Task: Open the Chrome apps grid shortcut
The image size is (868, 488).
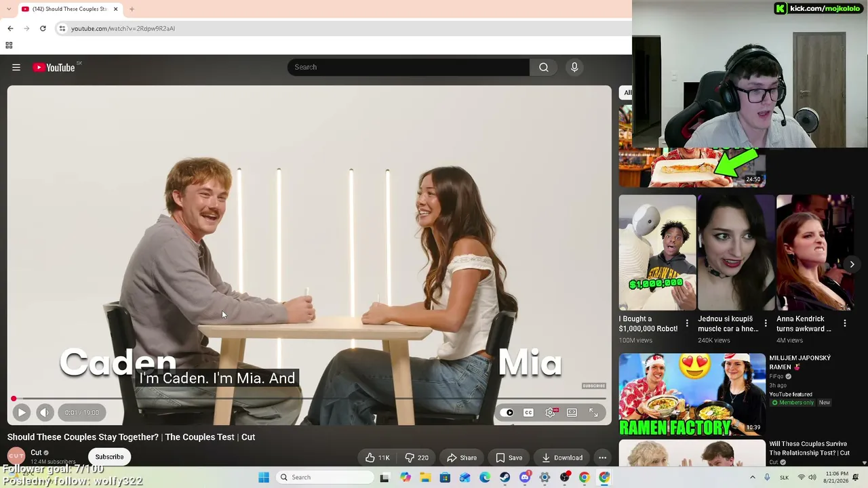Action: (x=9, y=45)
